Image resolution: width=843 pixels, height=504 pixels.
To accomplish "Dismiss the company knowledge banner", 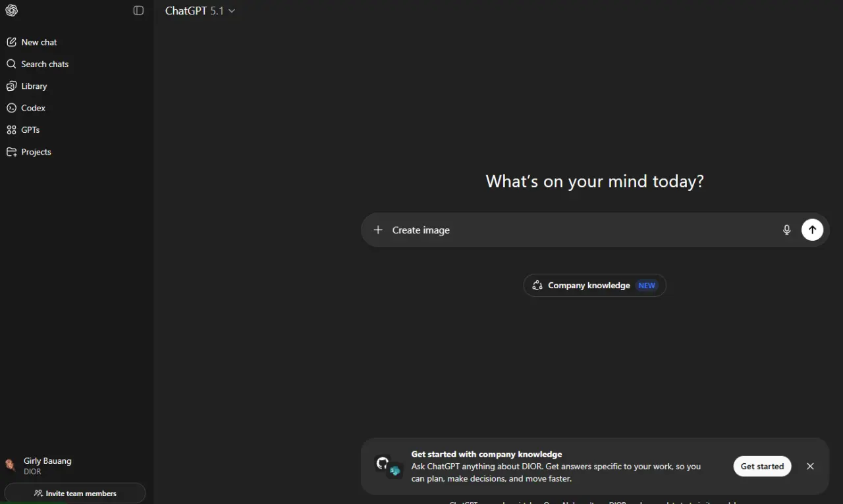I will pos(810,466).
